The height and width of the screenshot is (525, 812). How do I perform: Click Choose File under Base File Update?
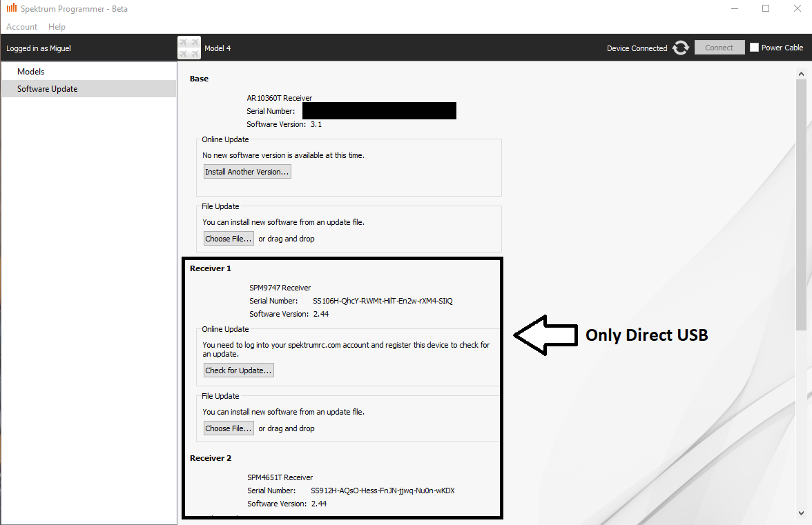click(x=229, y=239)
